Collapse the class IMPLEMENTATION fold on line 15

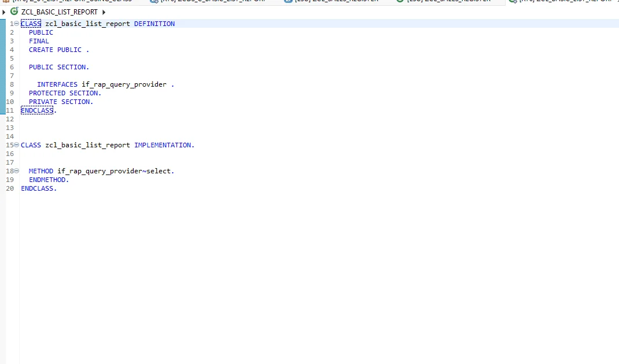17,145
